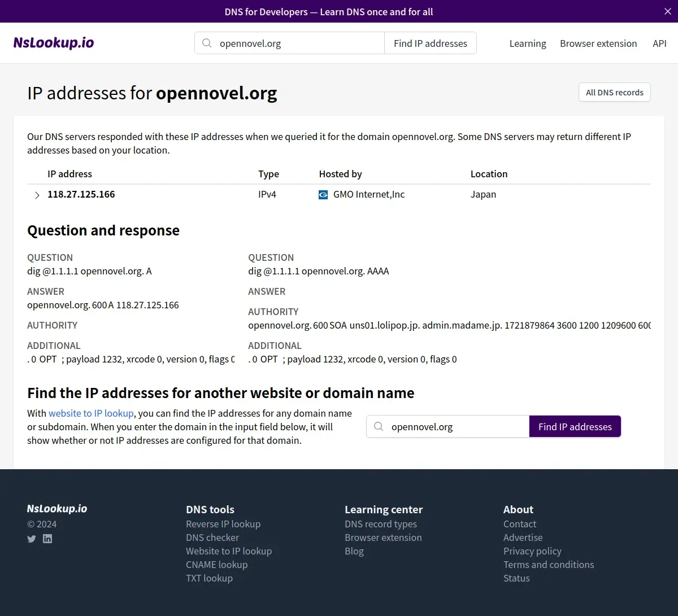
Task: Open the TXT lookup footer link
Action: click(209, 578)
